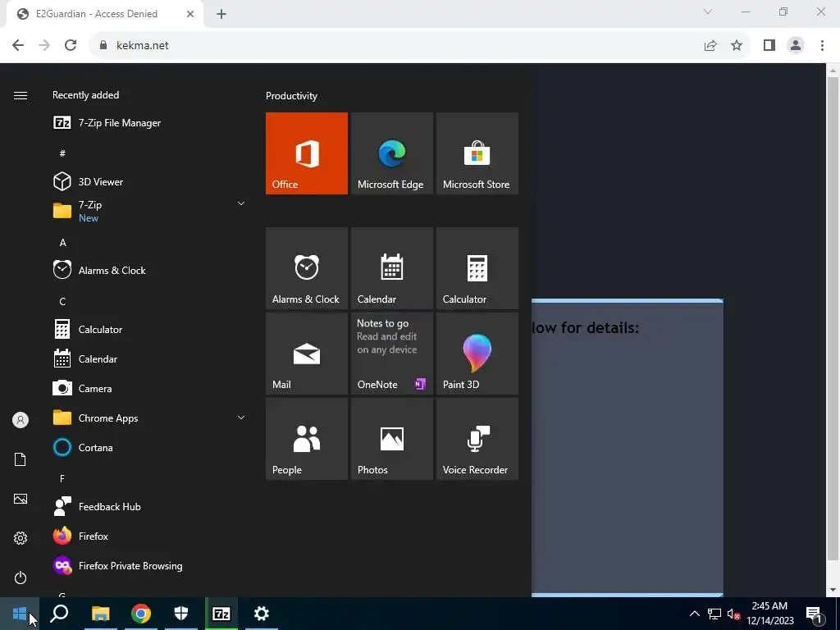Screen dimensions: 840x630
Task: Open the People tile
Action: (x=307, y=439)
